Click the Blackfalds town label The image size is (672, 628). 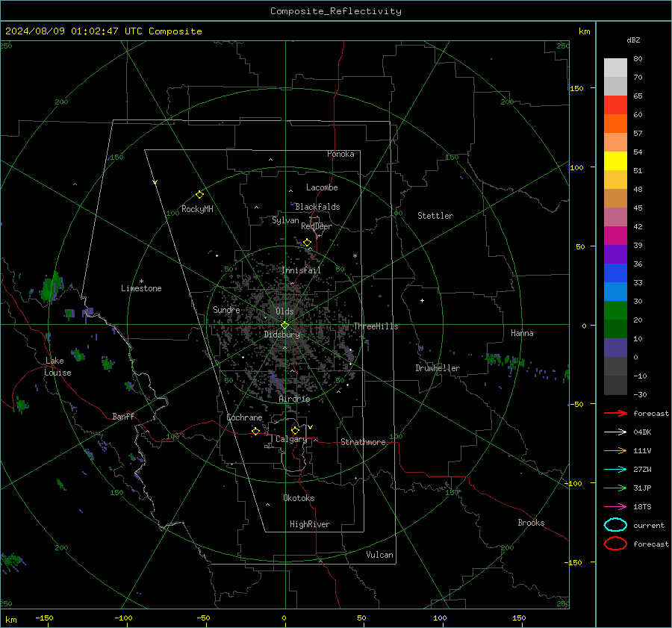317,207
